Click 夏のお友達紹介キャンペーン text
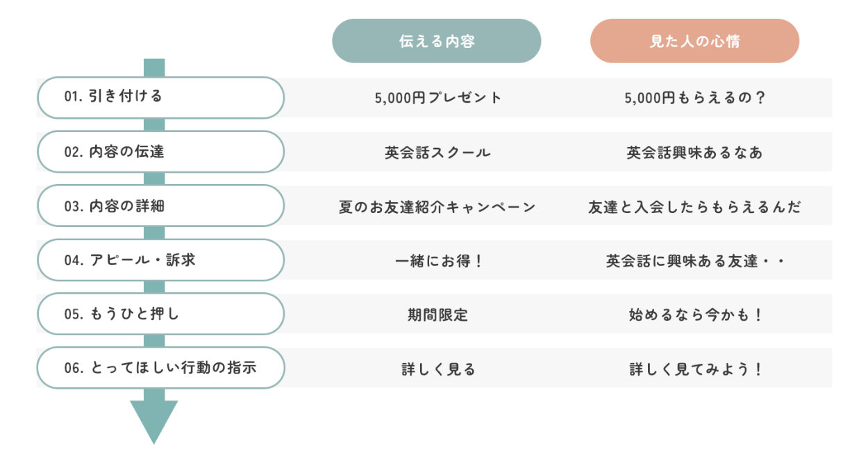The height and width of the screenshot is (463, 868). pyautogui.click(x=437, y=207)
